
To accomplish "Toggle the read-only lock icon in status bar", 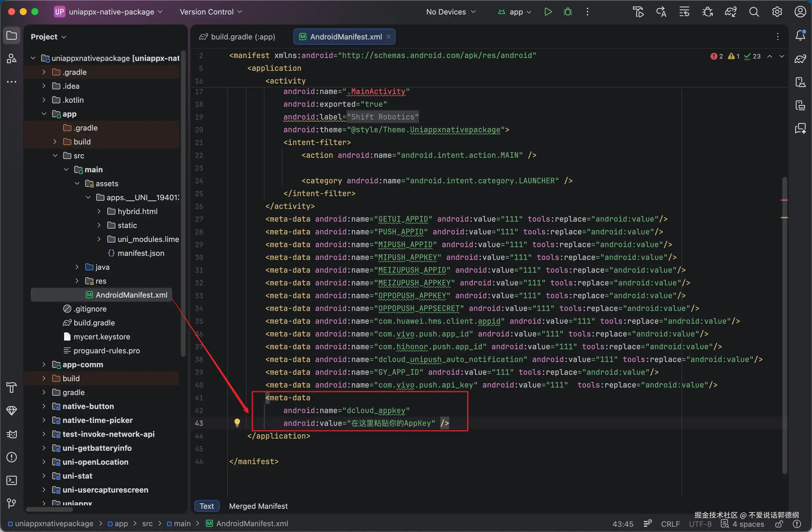I will 779,524.
